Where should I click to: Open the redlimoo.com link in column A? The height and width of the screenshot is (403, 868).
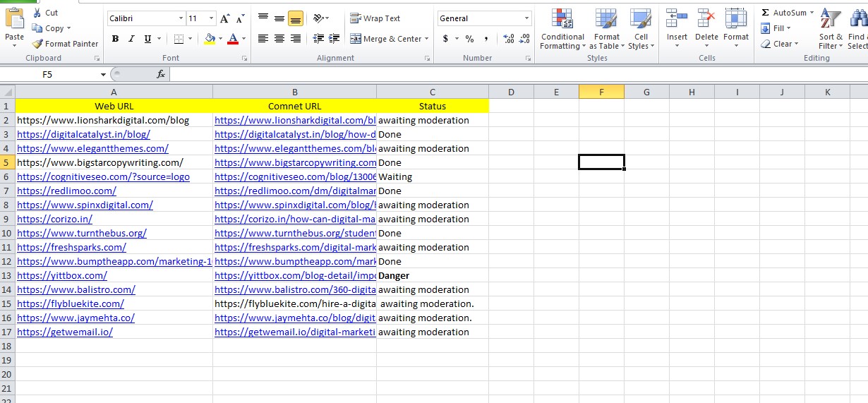click(x=66, y=191)
